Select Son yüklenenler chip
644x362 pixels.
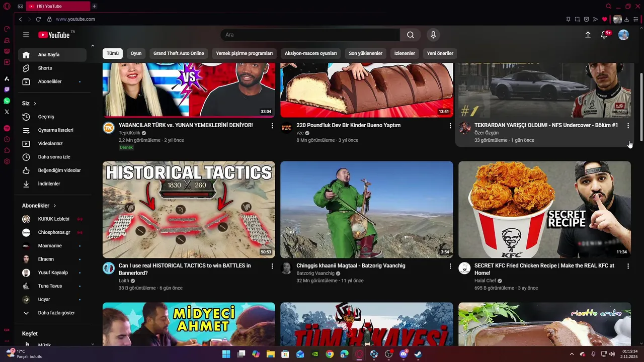coord(366,53)
